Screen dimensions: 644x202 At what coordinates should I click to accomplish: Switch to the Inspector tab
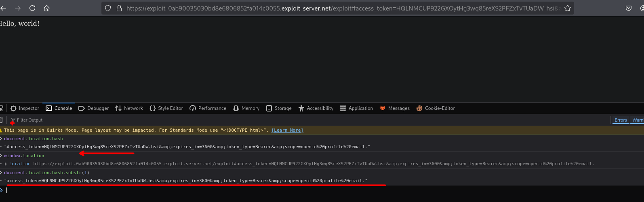pos(25,108)
